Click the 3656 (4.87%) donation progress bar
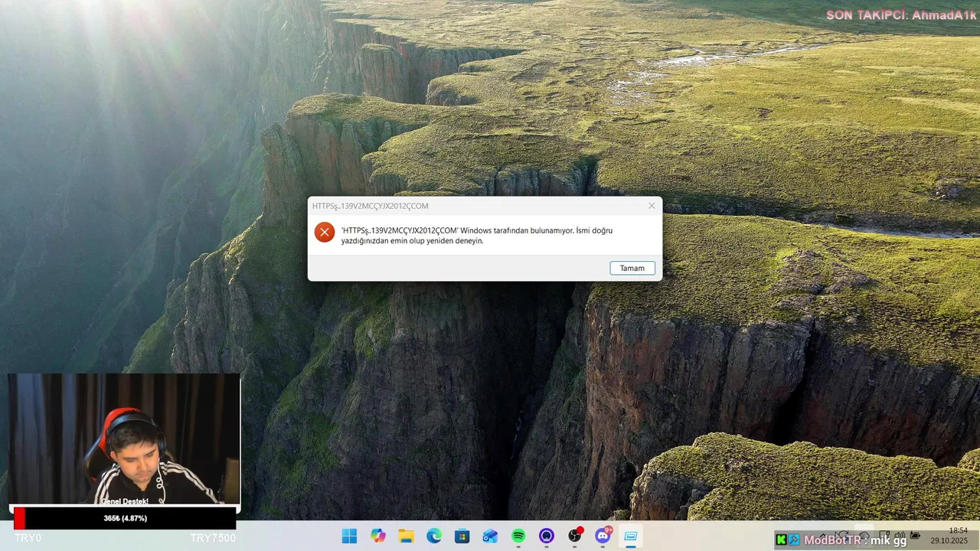Image resolution: width=980 pixels, height=551 pixels. coord(125,518)
